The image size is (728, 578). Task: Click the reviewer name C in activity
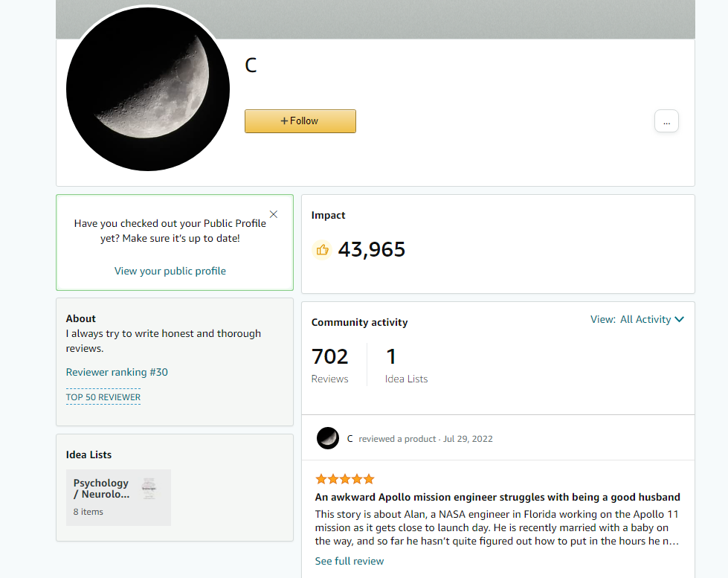coord(349,439)
